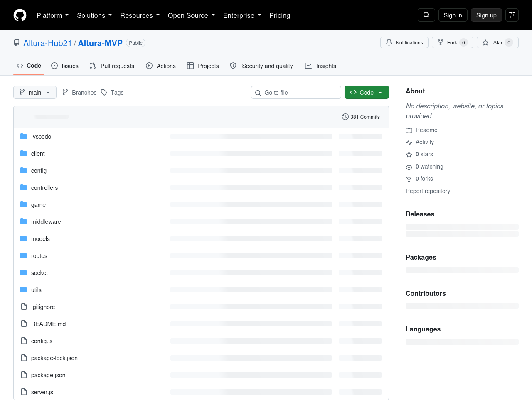Click the Fork count badge 0
This screenshot has width=532, height=405.
pyautogui.click(x=464, y=42)
